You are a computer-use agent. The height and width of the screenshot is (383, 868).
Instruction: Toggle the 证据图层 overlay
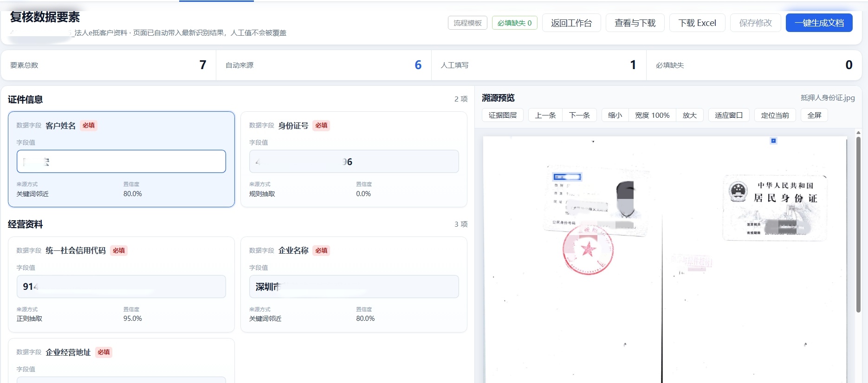pos(503,115)
